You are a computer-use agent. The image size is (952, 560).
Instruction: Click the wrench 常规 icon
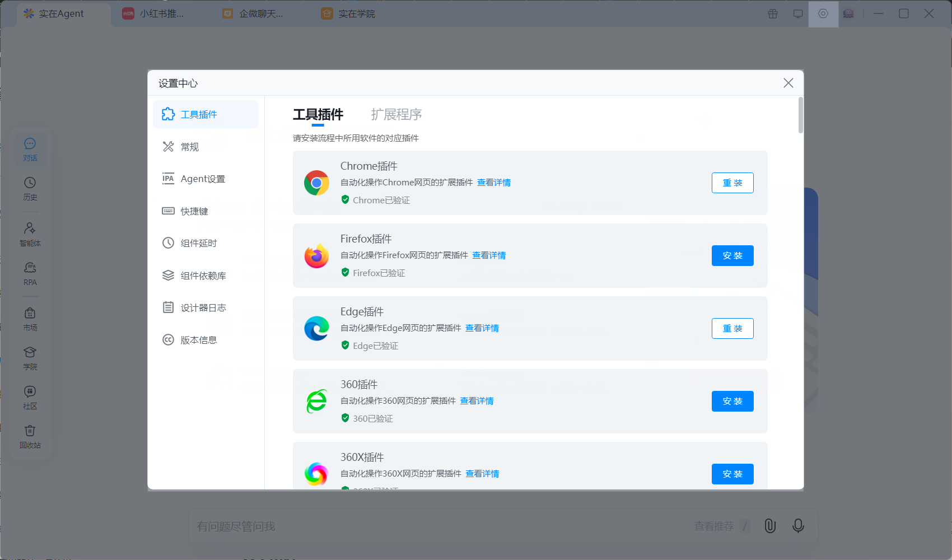click(x=168, y=147)
